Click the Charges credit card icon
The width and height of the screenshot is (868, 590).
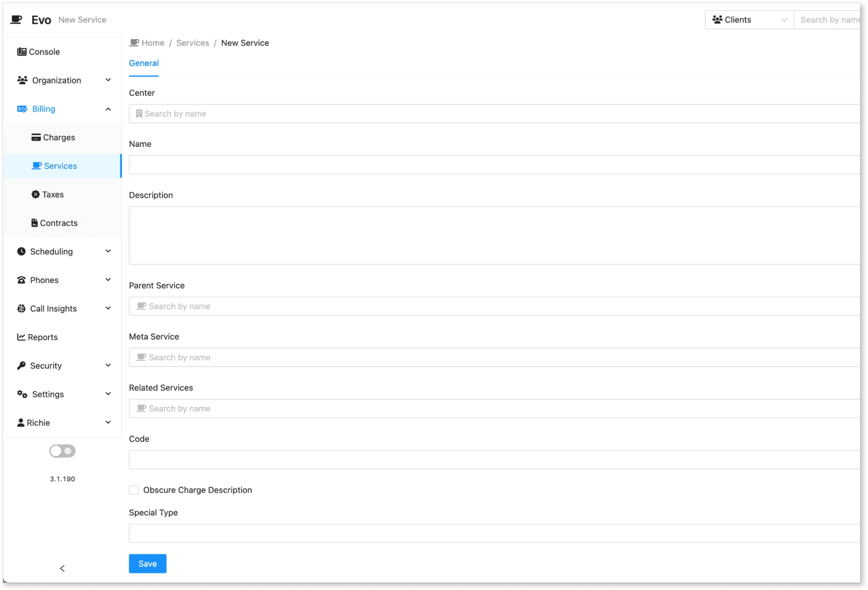(36, 137)
